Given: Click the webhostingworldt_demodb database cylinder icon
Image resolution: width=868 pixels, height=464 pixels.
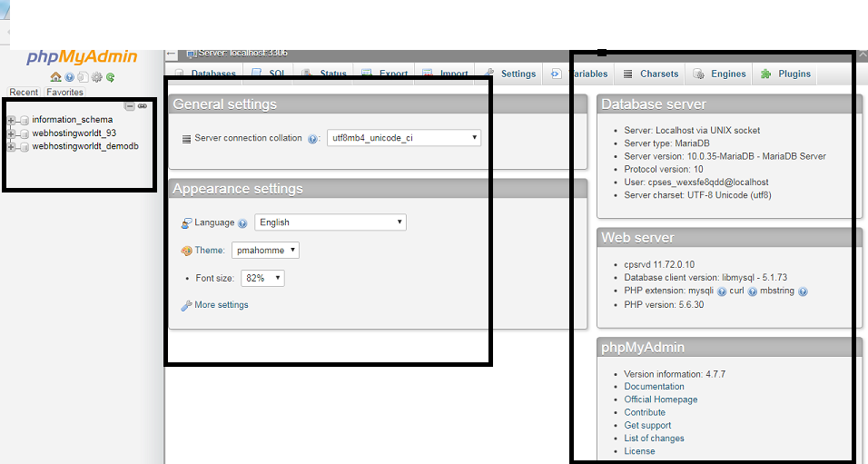Looking at the screenshot, I should (x=24, y=147).
